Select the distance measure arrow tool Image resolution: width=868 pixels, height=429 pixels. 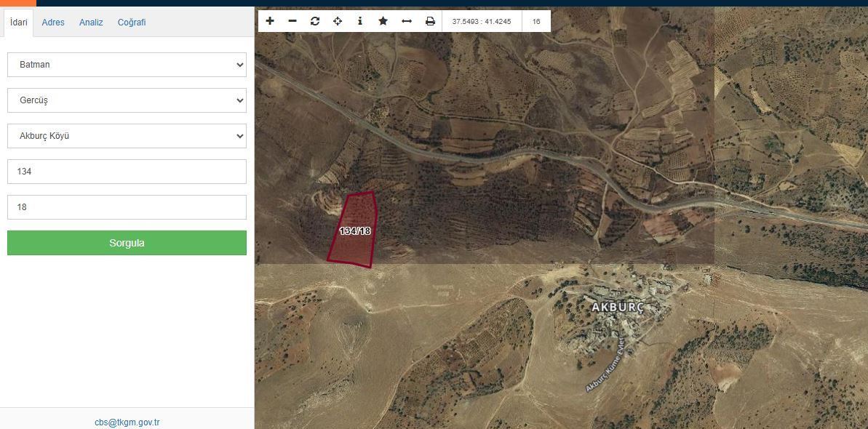point(407,21)
